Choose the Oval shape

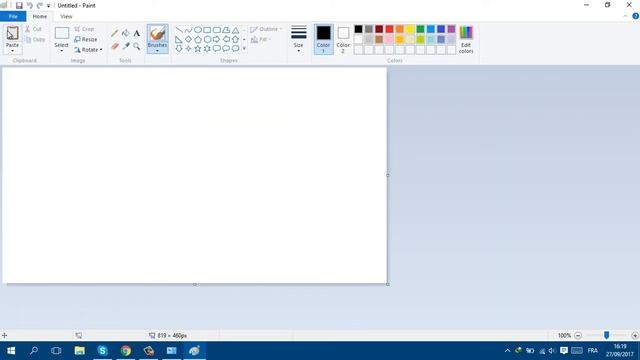pos(198,30)
